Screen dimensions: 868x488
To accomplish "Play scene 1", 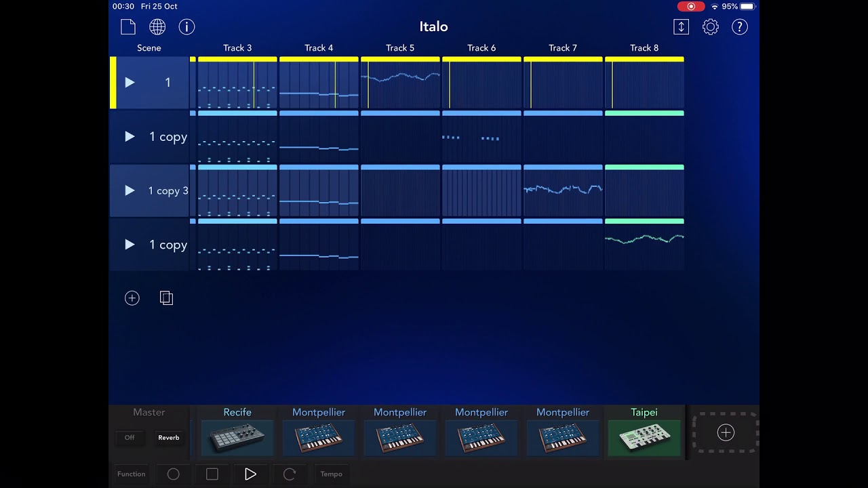I will pos(130,82).
